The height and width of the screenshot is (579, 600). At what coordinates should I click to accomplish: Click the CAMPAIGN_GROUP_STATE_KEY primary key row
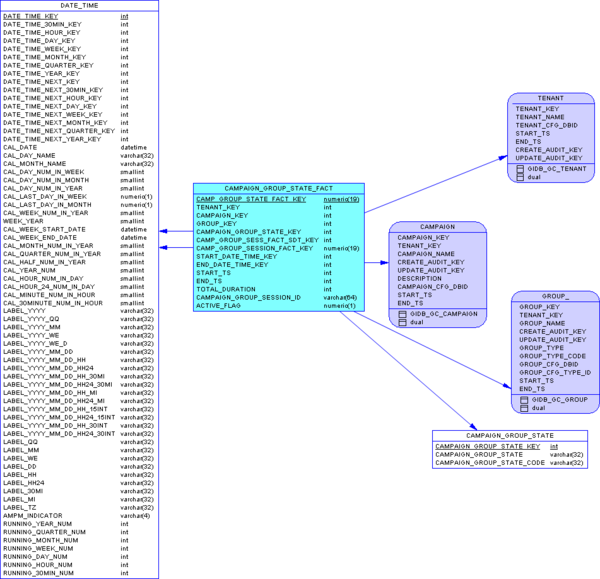click(487, 446)
